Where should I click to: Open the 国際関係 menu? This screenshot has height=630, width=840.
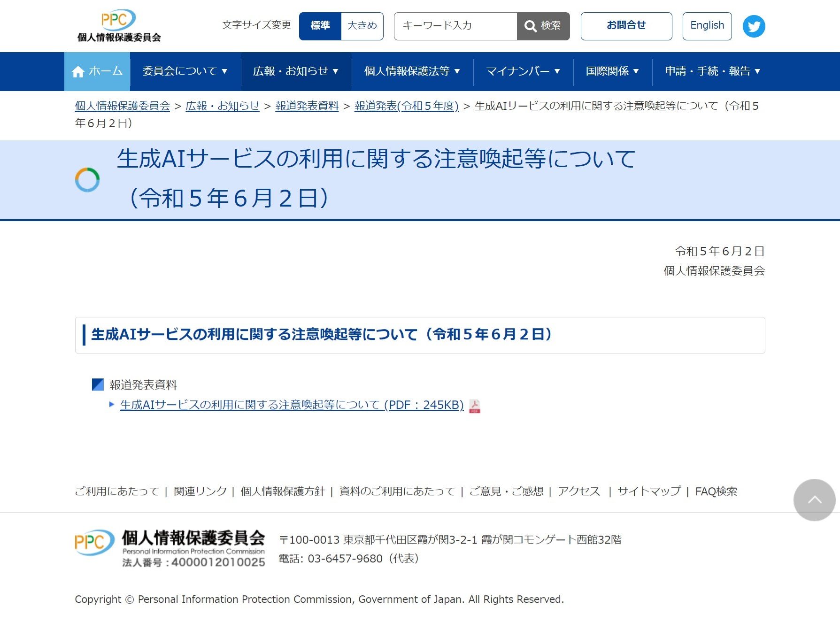click(x=612, y=71)
